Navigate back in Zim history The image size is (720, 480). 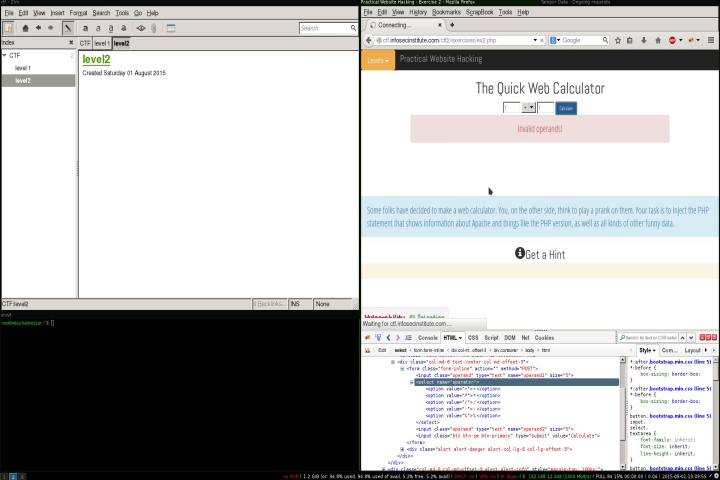point(38,28)
